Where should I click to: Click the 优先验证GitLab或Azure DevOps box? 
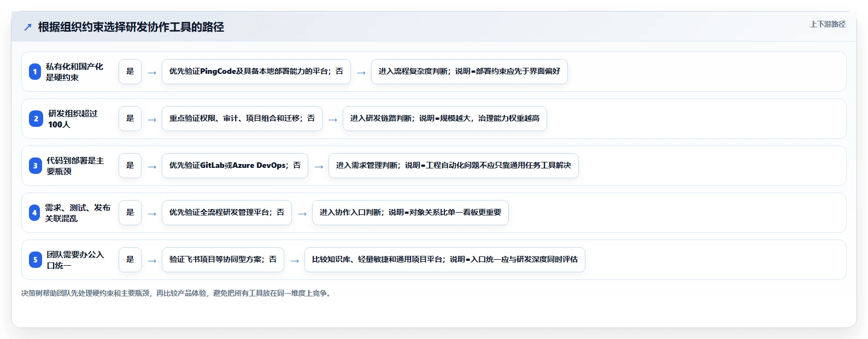pyautogui.click(x=235, y=166)
